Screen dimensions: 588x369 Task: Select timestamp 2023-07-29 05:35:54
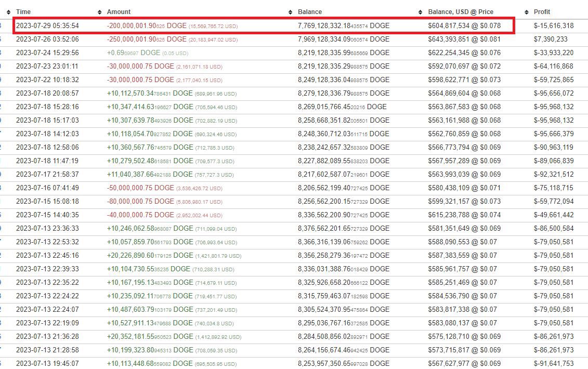tap(48, 26)
